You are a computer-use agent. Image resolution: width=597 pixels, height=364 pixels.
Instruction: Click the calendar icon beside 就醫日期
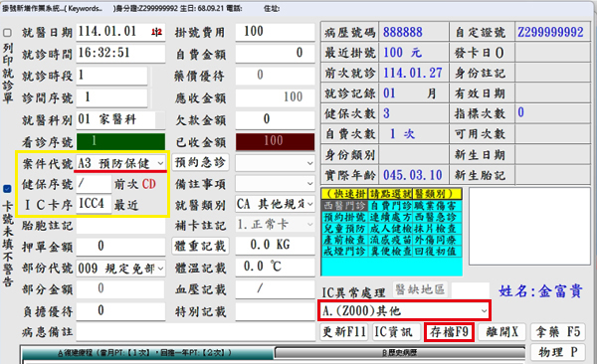pos(156,32)
